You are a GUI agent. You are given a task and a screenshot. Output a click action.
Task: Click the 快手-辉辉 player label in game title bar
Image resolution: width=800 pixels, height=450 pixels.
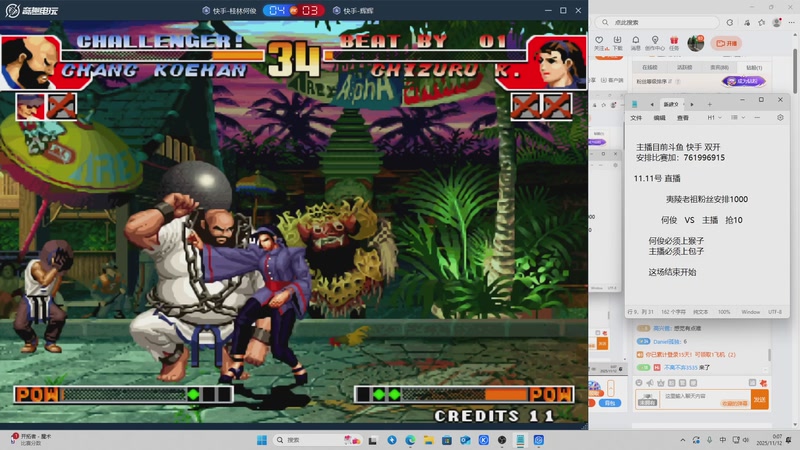click(x=354, y=10)
